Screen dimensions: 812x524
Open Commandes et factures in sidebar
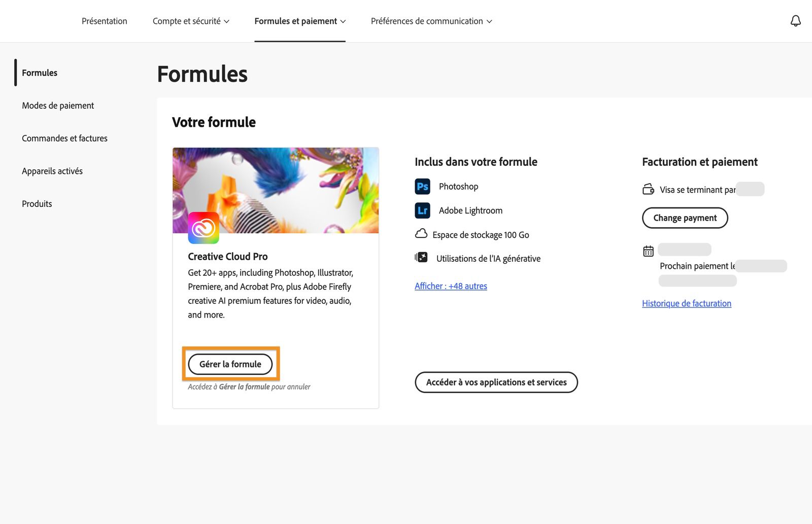[x=64, y=138]
